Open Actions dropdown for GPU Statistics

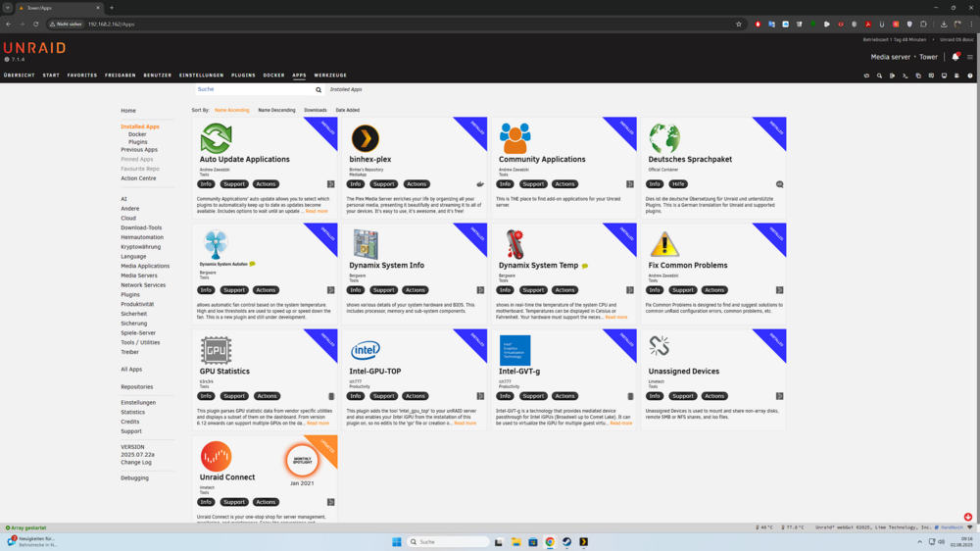267,396
